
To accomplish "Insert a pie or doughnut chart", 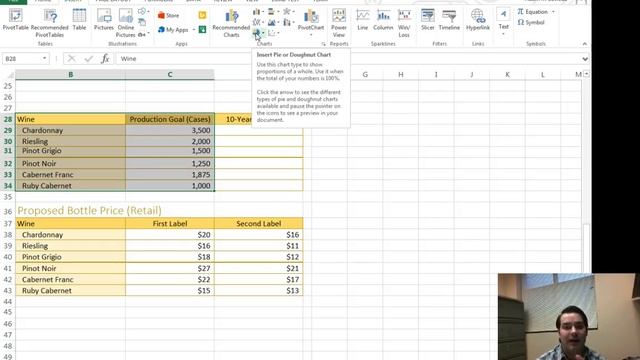I will click(x=258, y=33).
